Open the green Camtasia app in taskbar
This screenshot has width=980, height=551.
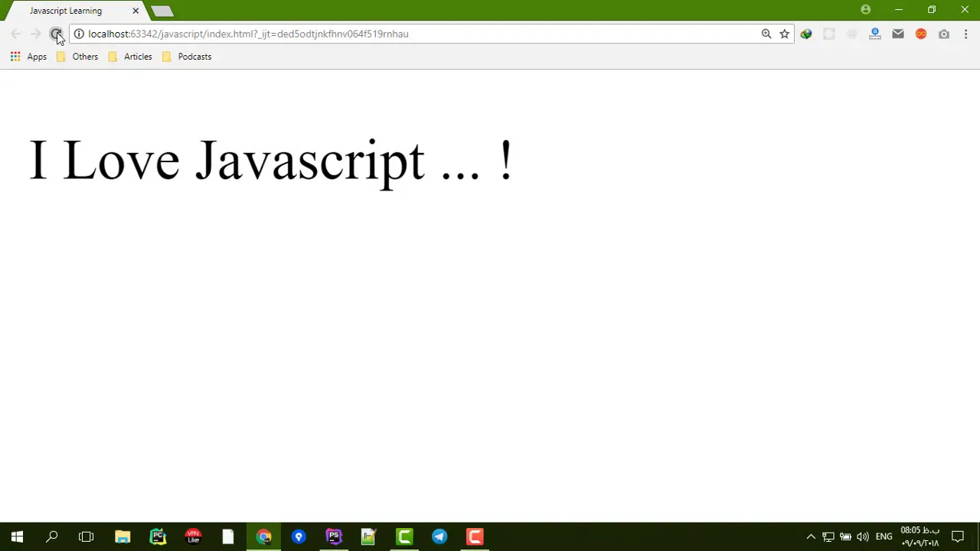(x=404, y=536)
